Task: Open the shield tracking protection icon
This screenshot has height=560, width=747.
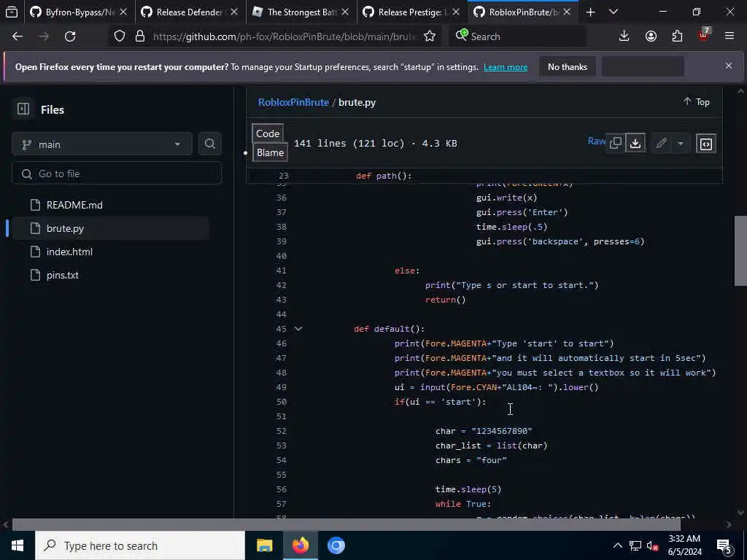Action: coord(120,36)
